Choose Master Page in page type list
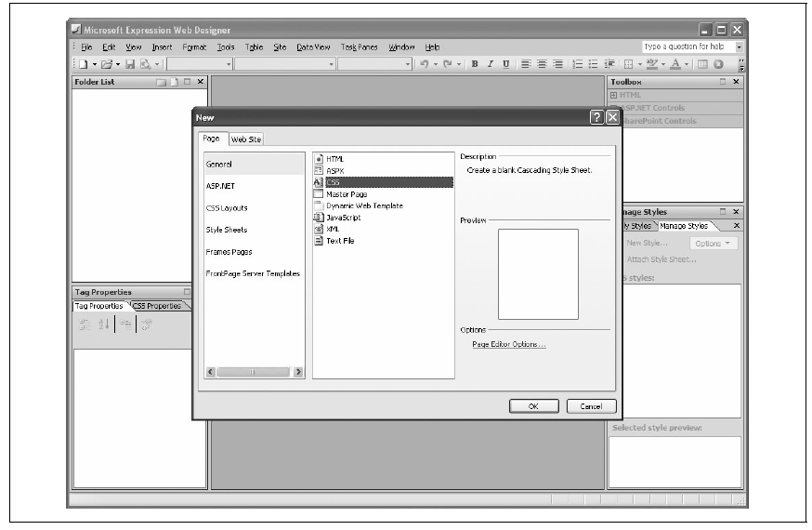The image size is (812, 530). pos(383,194)
